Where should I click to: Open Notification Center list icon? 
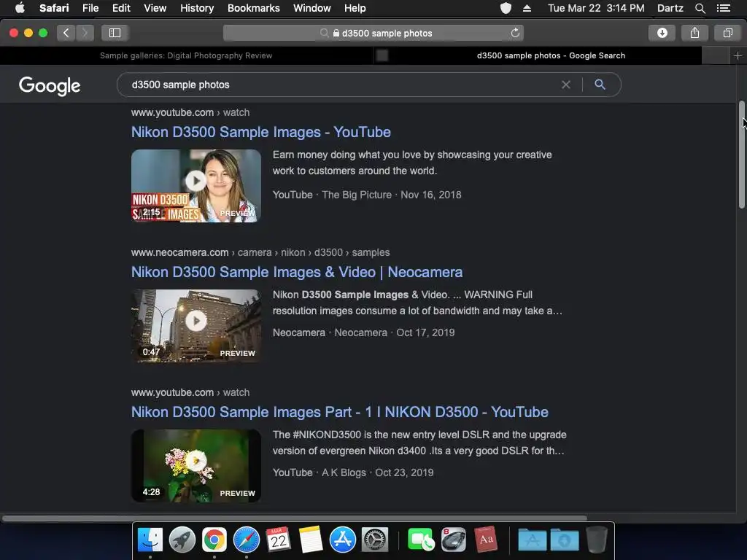(724, 8)
